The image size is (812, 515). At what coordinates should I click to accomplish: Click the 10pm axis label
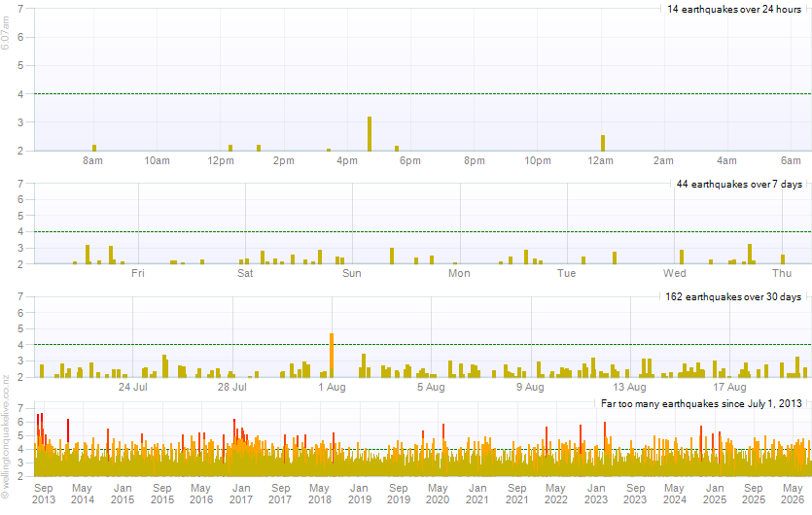click(x=538, y=161)
